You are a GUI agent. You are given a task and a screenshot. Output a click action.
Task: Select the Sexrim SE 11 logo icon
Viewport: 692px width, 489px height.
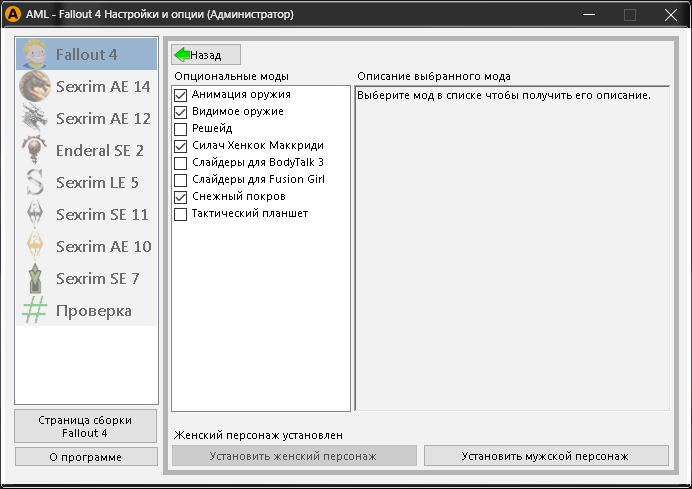35,215
